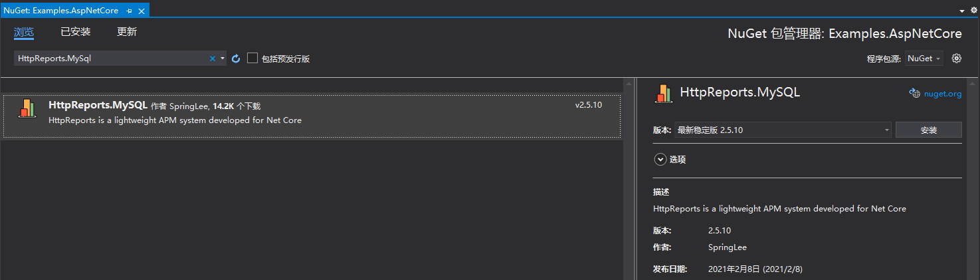980x280 pixels.
Task: Enable the 包括预发行版 checkbox
Action: pos(252,59)
